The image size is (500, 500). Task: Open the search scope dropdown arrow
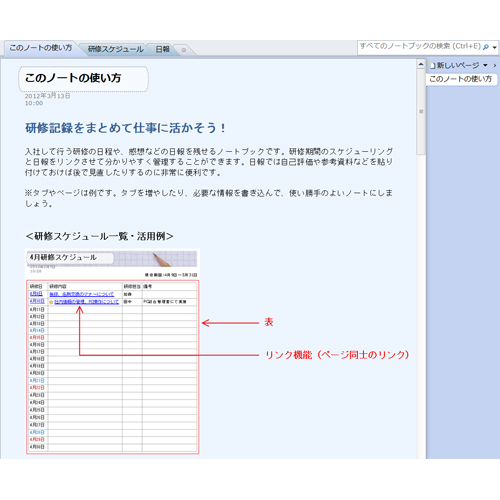pyautogui.click(x=494, y=47)
